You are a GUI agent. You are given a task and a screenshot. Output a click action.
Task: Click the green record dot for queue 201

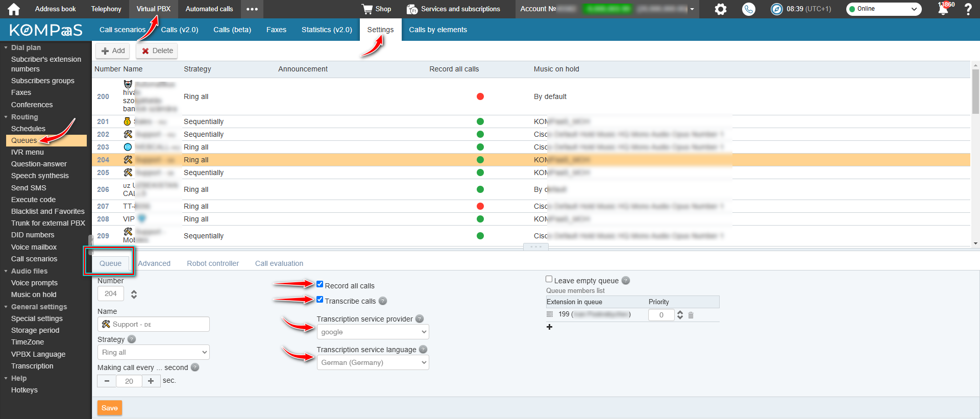480,121
